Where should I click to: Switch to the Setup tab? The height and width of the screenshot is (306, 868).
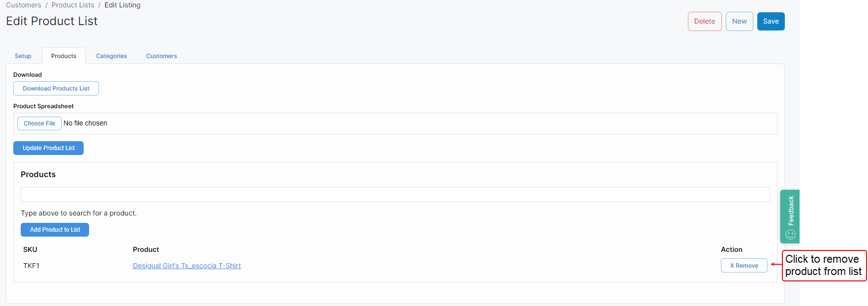pyautogui.click(x=23, y=56)
